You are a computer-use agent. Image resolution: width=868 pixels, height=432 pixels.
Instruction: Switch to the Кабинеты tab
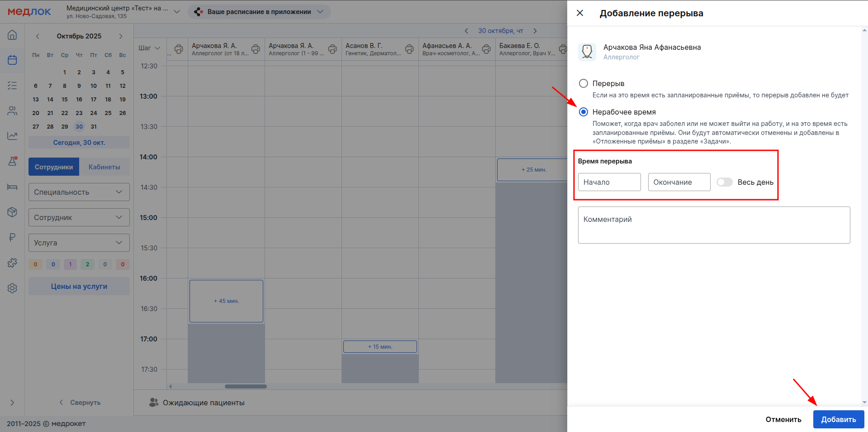(104, 167)
